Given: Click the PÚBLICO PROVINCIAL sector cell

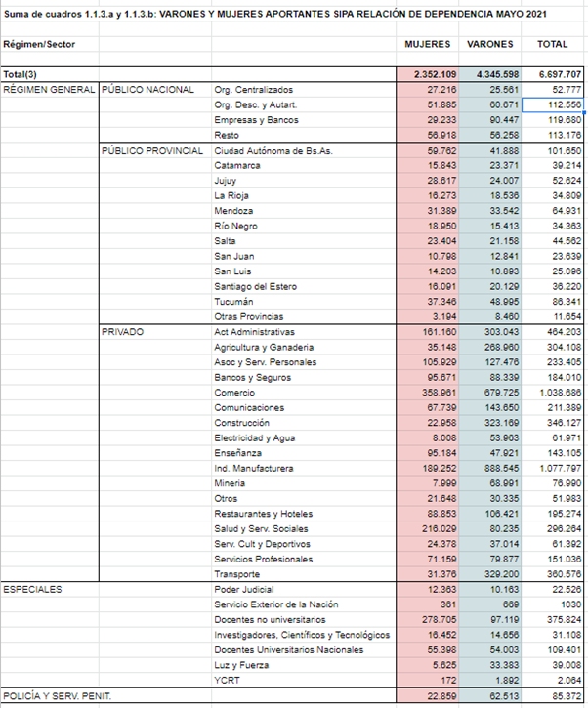Looking at the screenshot, I should coord(152,150).
